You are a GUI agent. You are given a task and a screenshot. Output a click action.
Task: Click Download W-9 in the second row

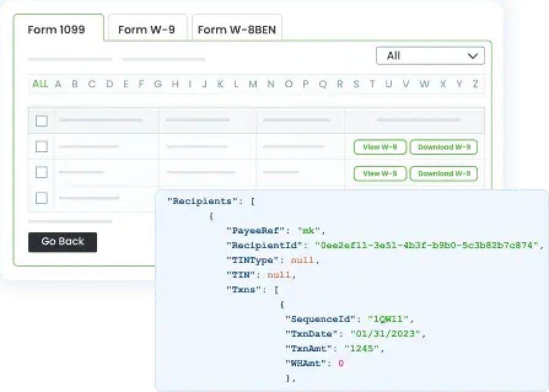[443, 174]
